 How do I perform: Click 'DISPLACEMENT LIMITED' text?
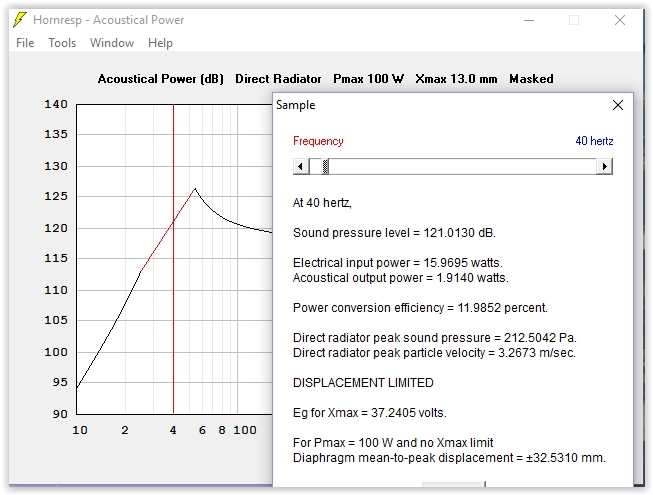363,383
